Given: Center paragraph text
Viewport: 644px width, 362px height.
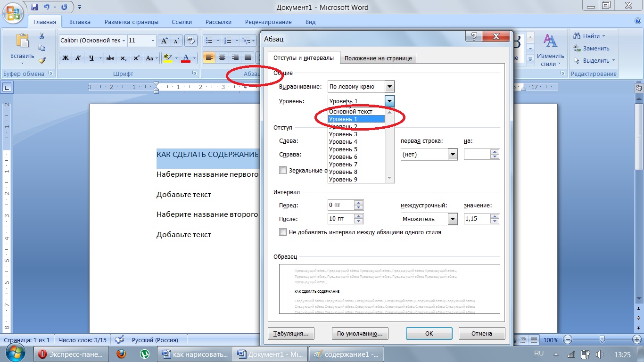Looking at the screenshot, I should (x=222, y=58).
